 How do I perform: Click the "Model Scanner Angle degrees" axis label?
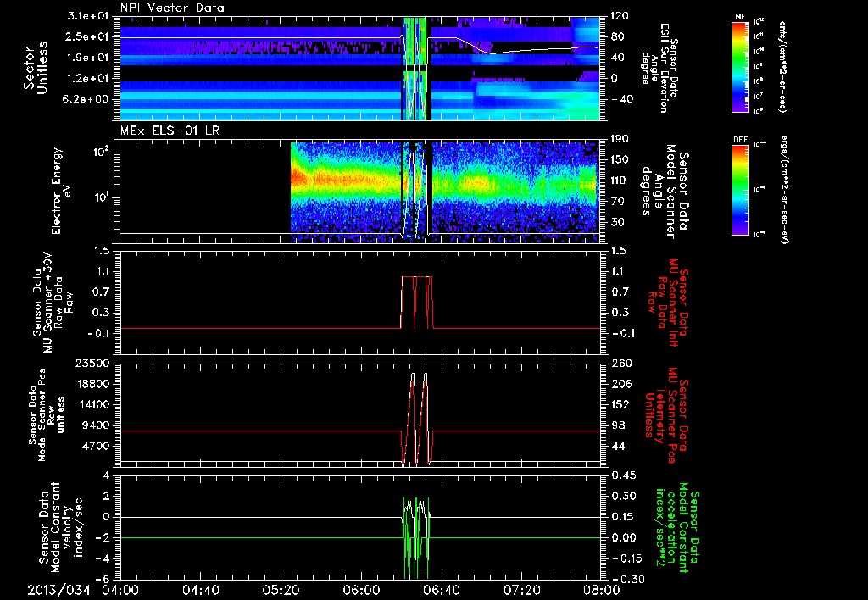pyautogui.click(x=665, y=192)
